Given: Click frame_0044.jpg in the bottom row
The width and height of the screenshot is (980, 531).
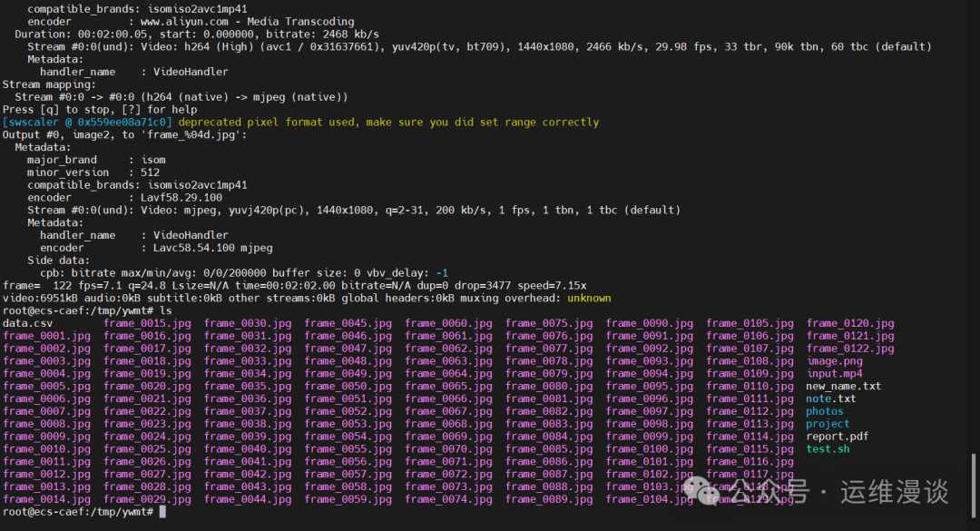Looking at the screenshot, I should coord(248,499).
